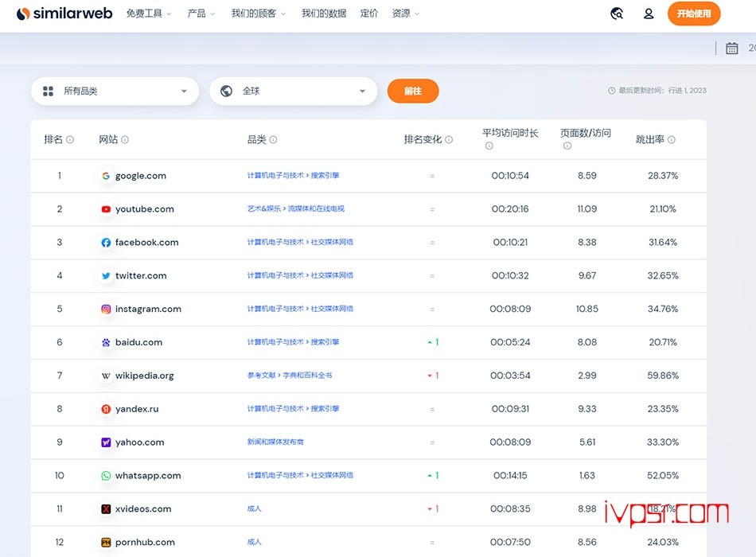Open the calendar date picker icon
Viewport: 756px width, 557px height.
click(x=732, y=48)
